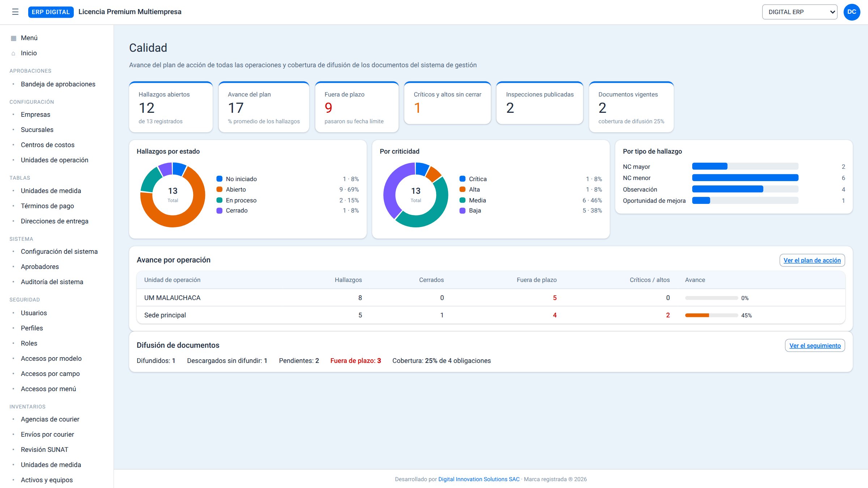The width and height of the screenshot is (868, 488).
Task: Click Ver el seguimiento link
Action: tap(815, 346)
